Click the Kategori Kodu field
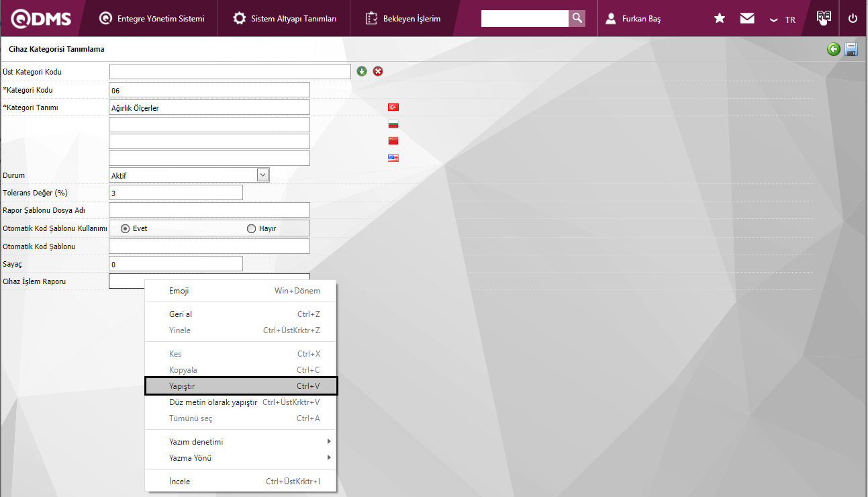This screenshot has width=868, height=497. click(209, 90)
